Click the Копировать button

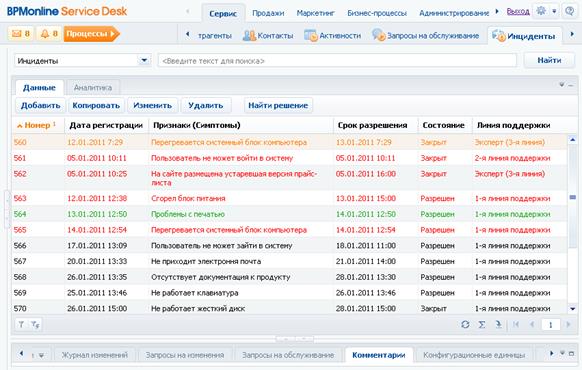(96, 105)
